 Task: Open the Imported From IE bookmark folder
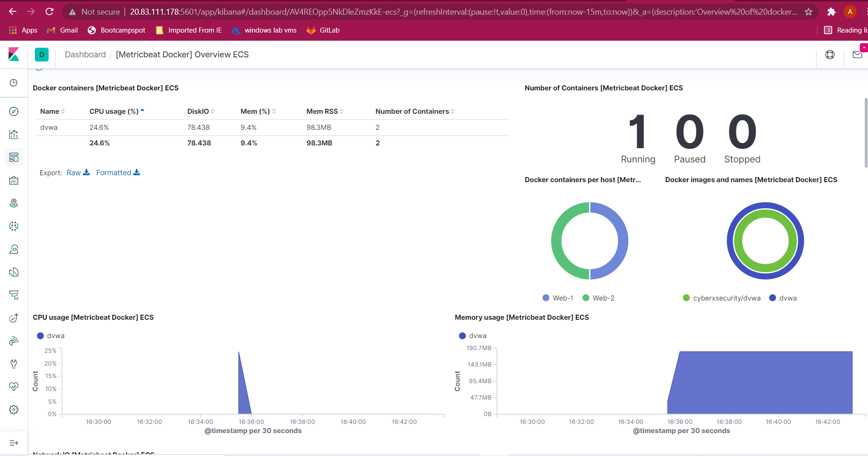point(189,30)
